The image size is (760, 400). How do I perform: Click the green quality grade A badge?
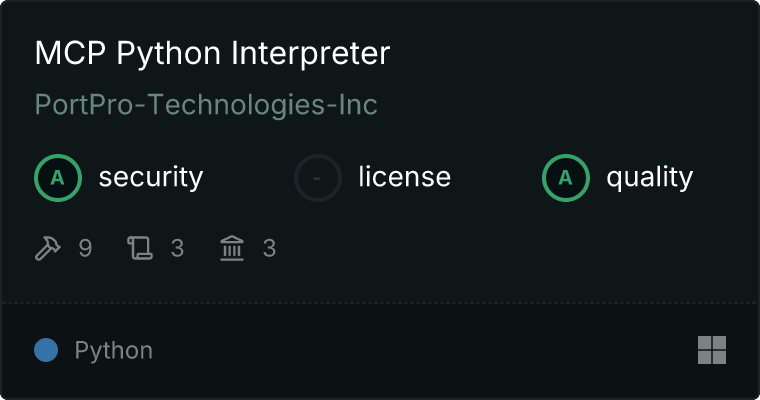point(566,178)
